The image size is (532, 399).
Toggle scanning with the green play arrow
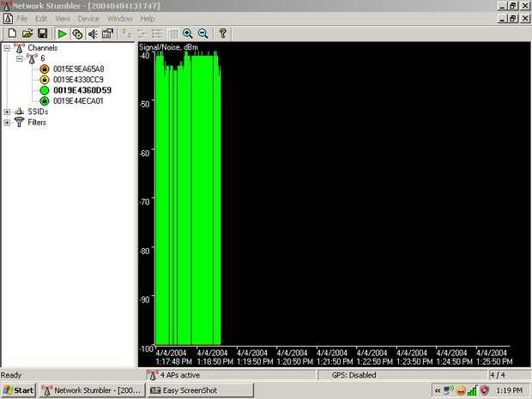[x=62, y=33]
